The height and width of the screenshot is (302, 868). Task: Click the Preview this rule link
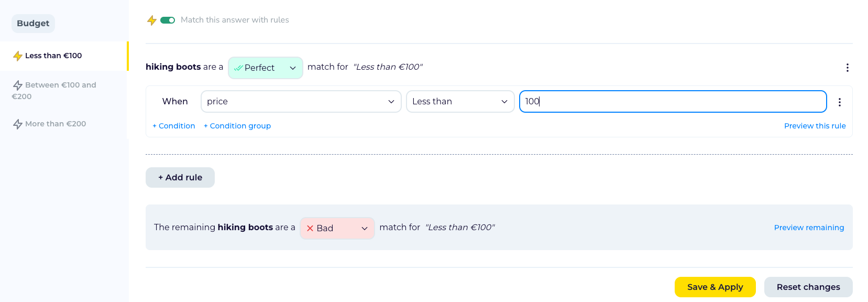pyautogui.click(x=815, y=126)
